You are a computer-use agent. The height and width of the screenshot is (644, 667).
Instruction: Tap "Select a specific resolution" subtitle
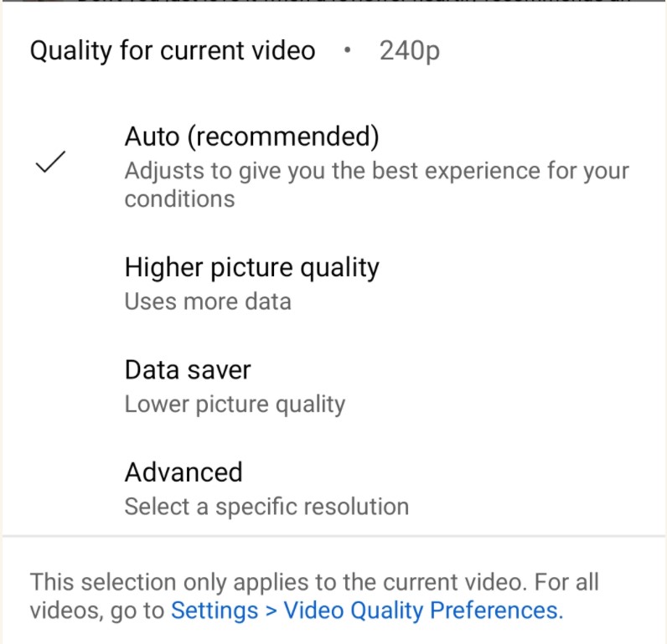266,507
